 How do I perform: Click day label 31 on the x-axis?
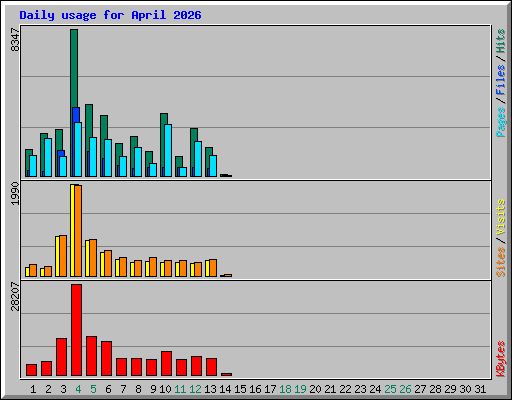pos(480,389)
